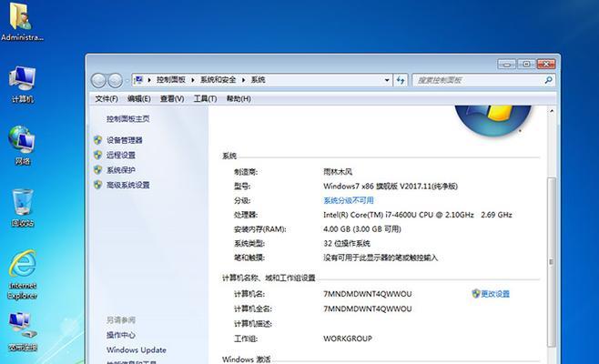The width and height of the screenshot is (599, 364).
Task: Select the WORKGROUP value
Action: [x=348, y=339]
